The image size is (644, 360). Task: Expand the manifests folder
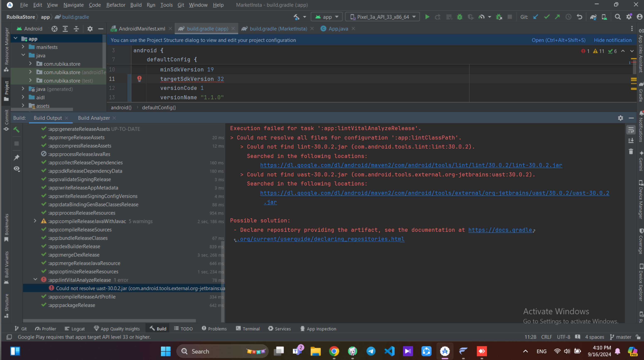(x=23, y=47)
